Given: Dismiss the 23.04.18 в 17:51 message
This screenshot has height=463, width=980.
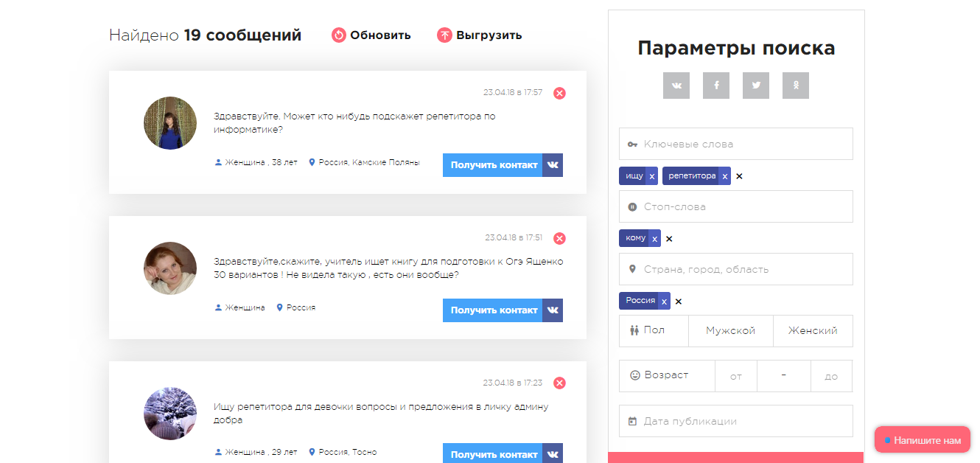Looking at the screenshot, I should 559,238.
